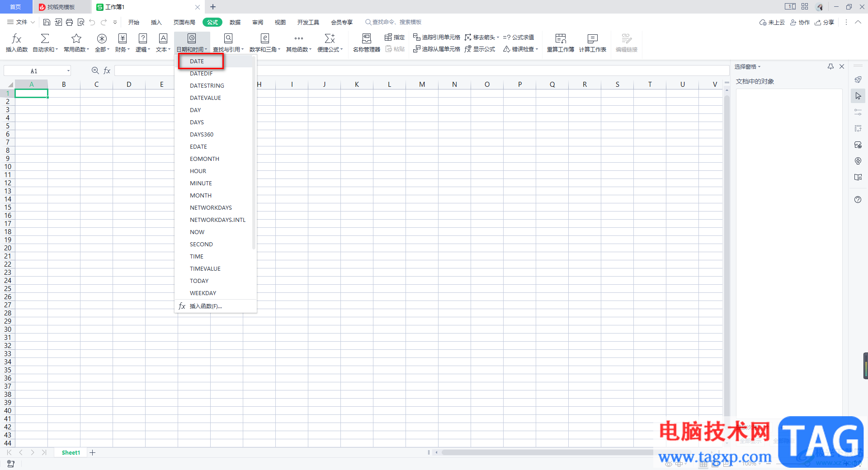The height and width of the screenshot is (470, 868).
Task: Open the All functions (全部) icon
Action: click(102, 39)
